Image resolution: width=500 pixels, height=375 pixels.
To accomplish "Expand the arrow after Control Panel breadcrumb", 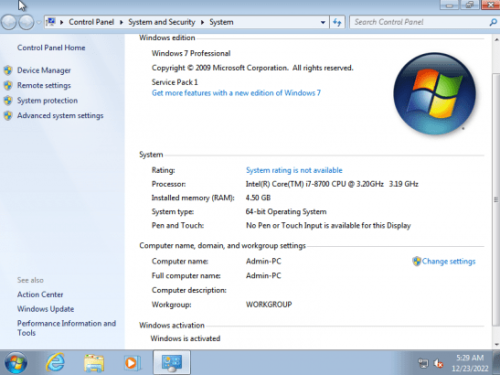I will (121, 22).
